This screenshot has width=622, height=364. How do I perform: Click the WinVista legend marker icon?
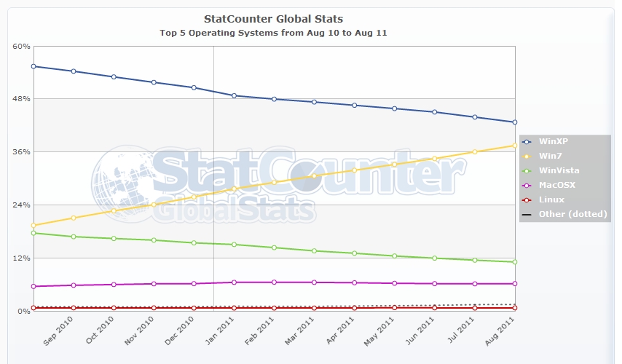[x=527, y=170]
